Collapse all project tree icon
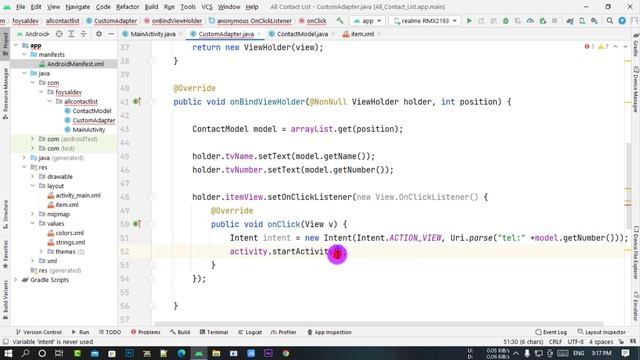 (83, 34)
